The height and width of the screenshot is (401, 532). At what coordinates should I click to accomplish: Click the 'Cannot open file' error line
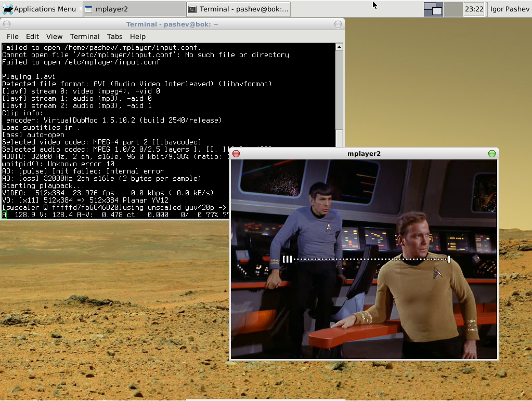pos(146,55)
